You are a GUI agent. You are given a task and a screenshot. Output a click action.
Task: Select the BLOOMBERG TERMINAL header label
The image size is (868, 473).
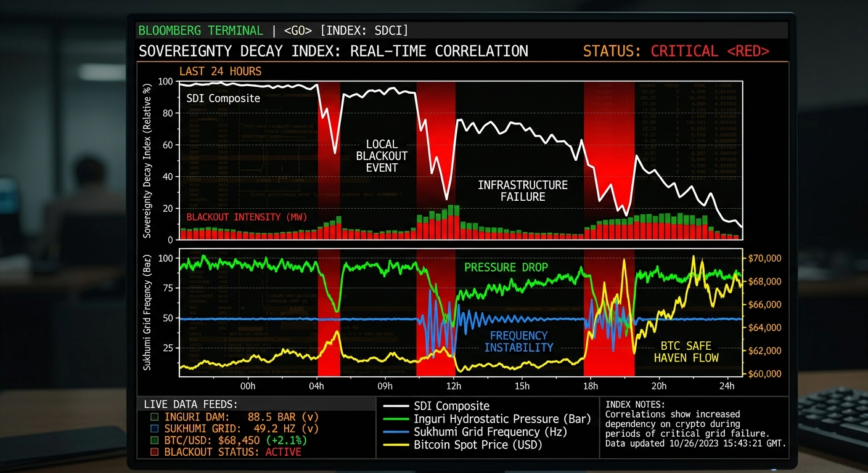200,30
